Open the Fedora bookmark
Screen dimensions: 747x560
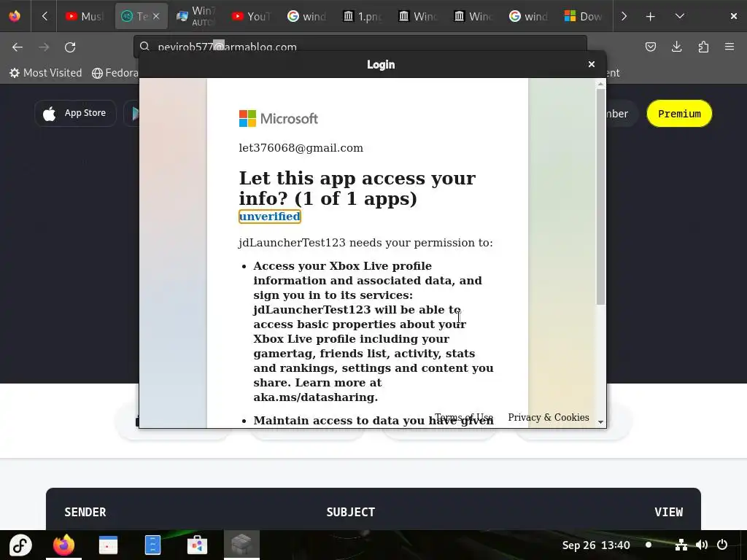[x=115, y=73]
